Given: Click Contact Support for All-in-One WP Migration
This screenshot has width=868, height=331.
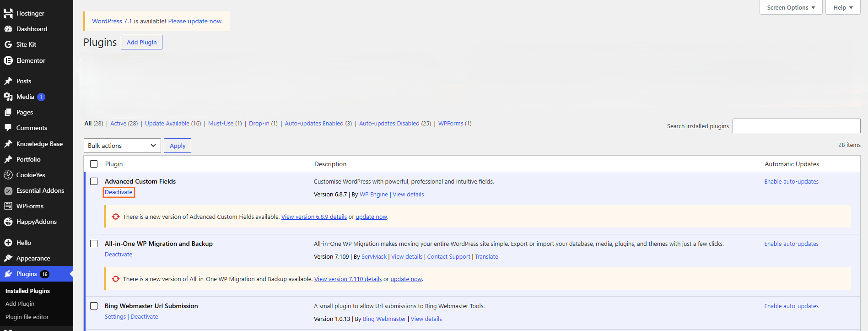Looking at the screenshot, I should tap(448, 257).
